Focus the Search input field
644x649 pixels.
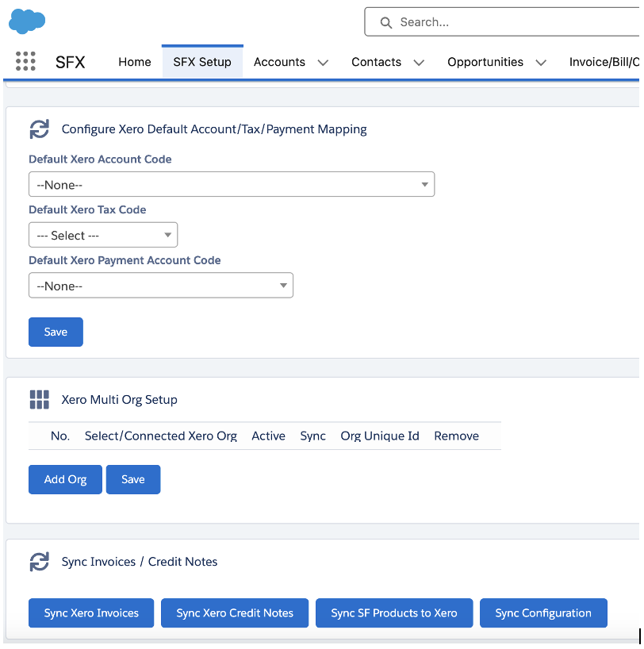tap(503, 22)
